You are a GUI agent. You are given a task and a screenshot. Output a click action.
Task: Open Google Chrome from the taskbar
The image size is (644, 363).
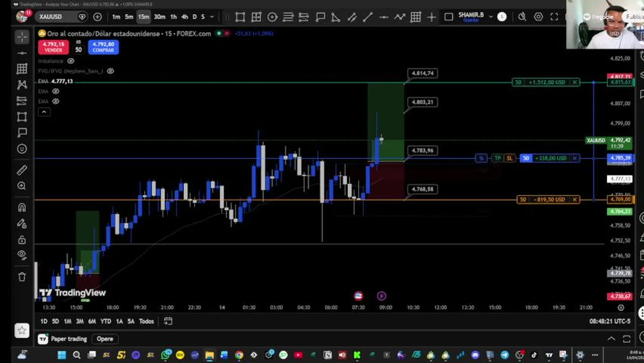point(239,355)
